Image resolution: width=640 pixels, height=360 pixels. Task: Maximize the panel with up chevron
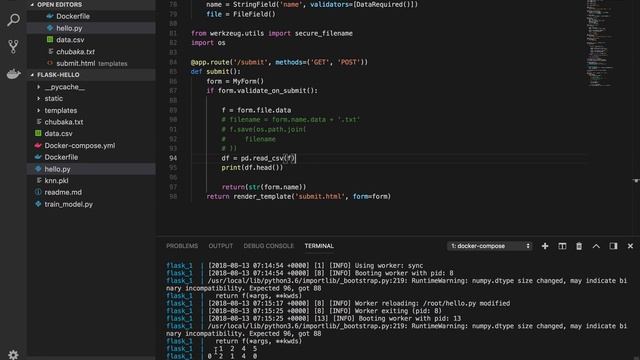(596, 246)
